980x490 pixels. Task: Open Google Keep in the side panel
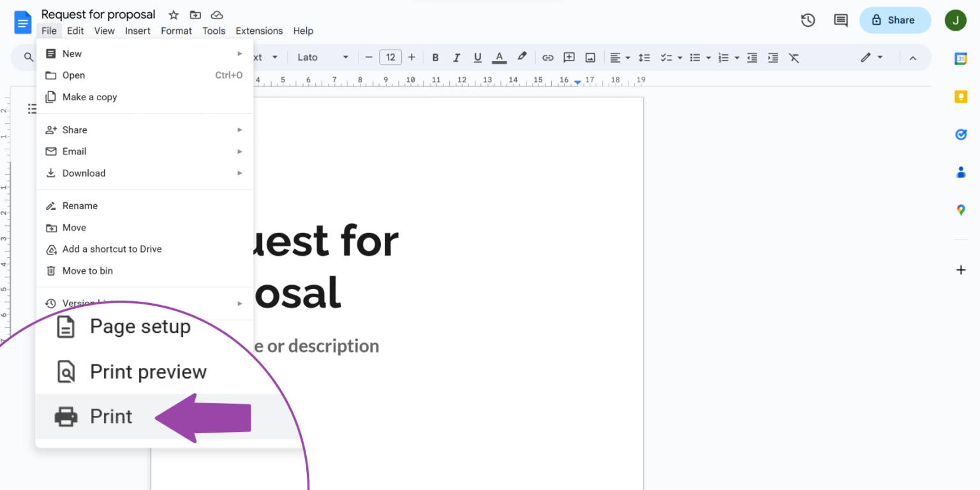961,96
